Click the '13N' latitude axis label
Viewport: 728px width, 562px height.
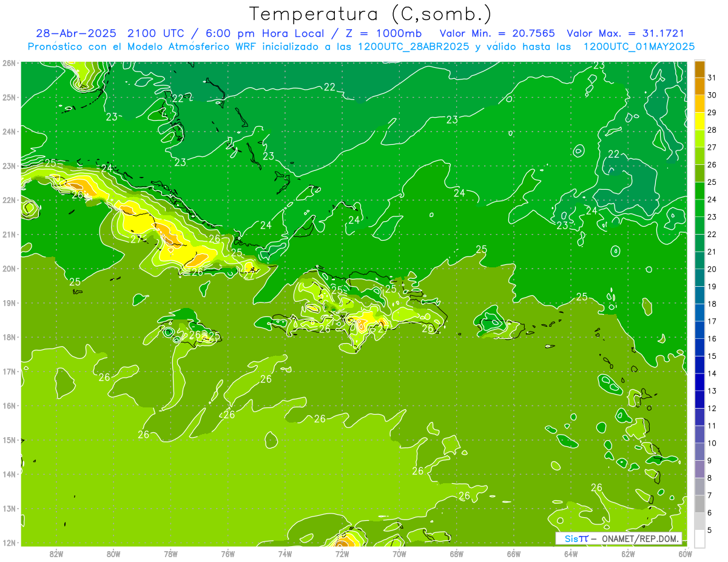click(8, 509)
